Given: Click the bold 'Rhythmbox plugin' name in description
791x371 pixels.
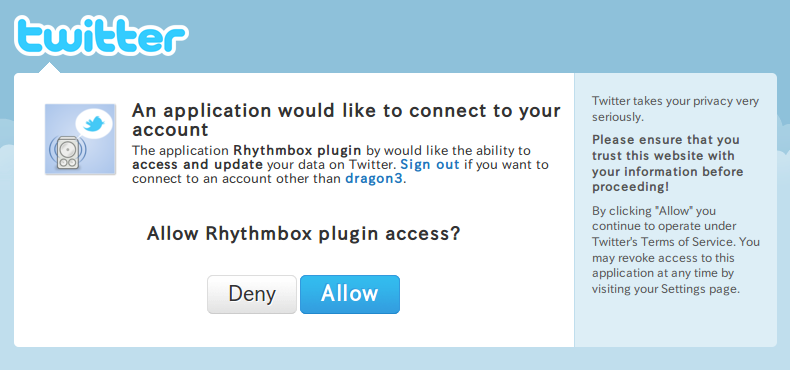Looking at the screenshot, I should [x=297, y=150].
